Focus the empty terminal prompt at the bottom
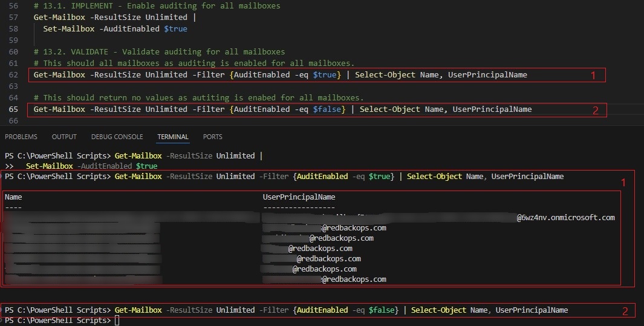The height and width of the screenshot is (326, 644). coord(117,320)
